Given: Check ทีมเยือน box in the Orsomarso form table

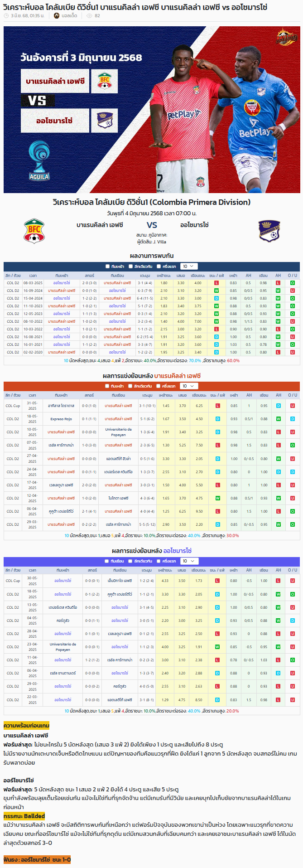Looking at the screenshot, I should coord(107,561).
